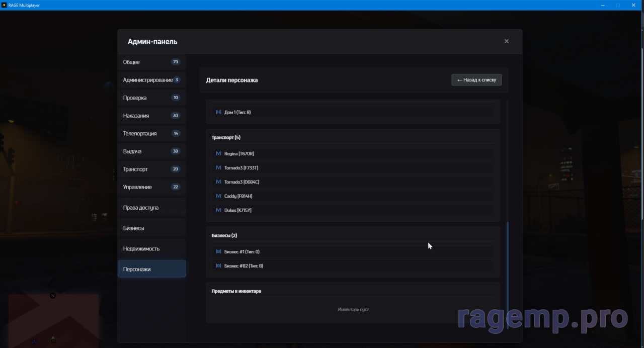Viewport: 644px width, 348px height.
Task: Click the [B] icon beside Бизнес #82
Action: point(218,266)
